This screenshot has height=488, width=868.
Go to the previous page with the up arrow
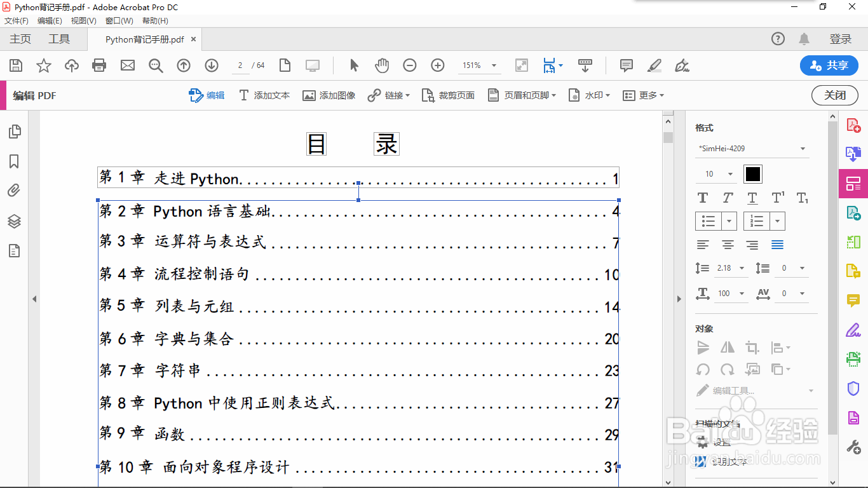(184, 65)
